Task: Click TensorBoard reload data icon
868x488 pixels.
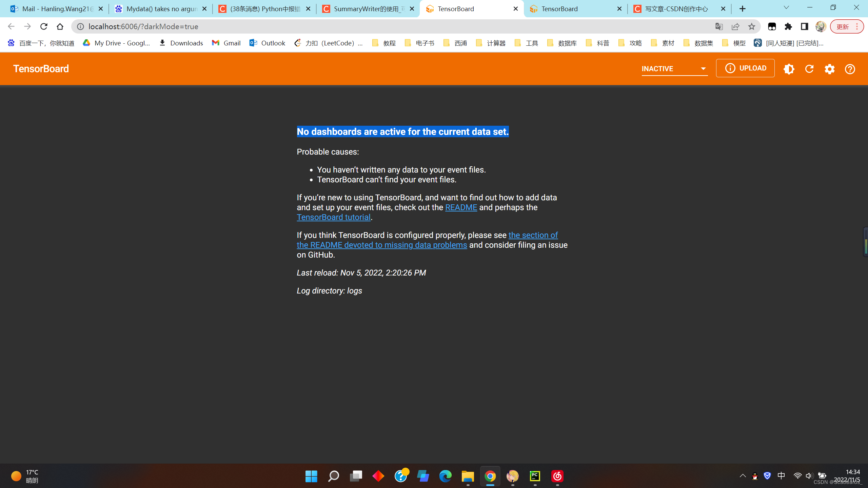Action: 809,69
